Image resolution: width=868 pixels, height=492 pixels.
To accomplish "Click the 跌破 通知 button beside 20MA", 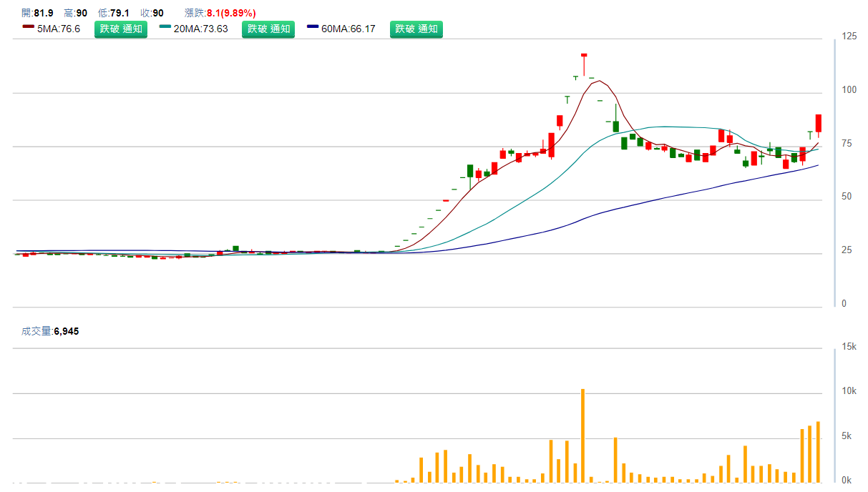I will tap(268, 29).
